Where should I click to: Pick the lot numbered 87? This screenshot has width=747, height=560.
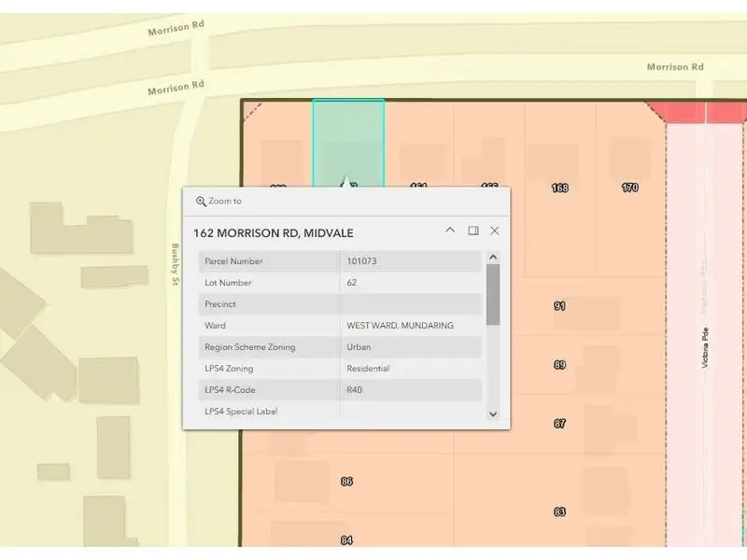(559, 424)
